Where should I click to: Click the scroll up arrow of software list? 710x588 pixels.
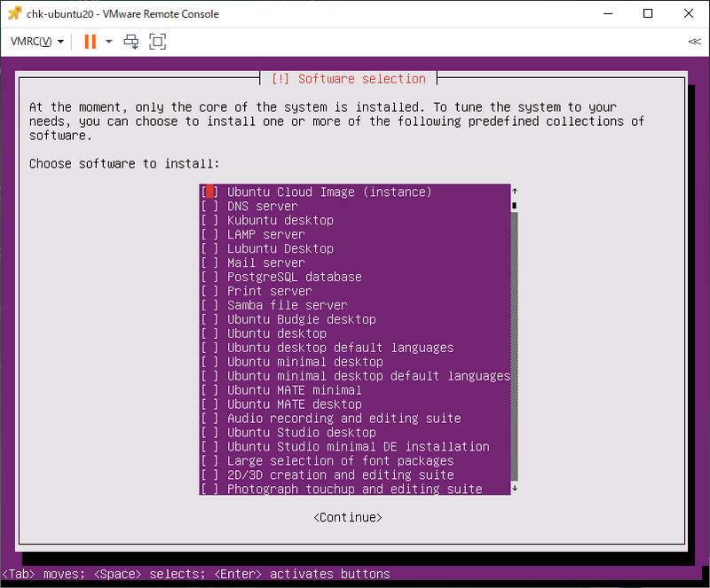click(x=515, y=191)
